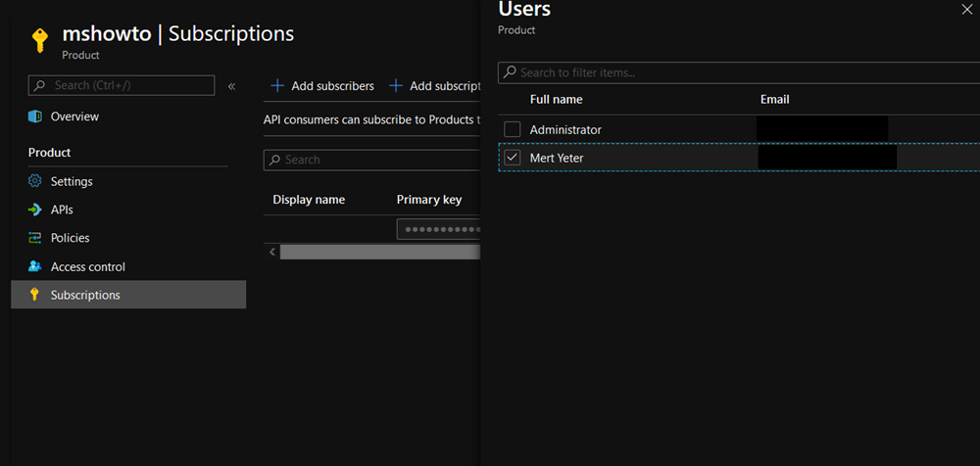This screenshot has height=466, width=980.
Task: Click the yellow key icon beside mshowto title
Action: point(39,40)
